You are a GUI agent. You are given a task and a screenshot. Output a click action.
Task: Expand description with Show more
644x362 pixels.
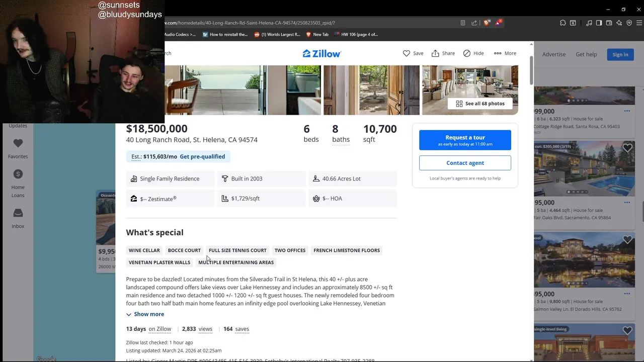click(145, 314)
